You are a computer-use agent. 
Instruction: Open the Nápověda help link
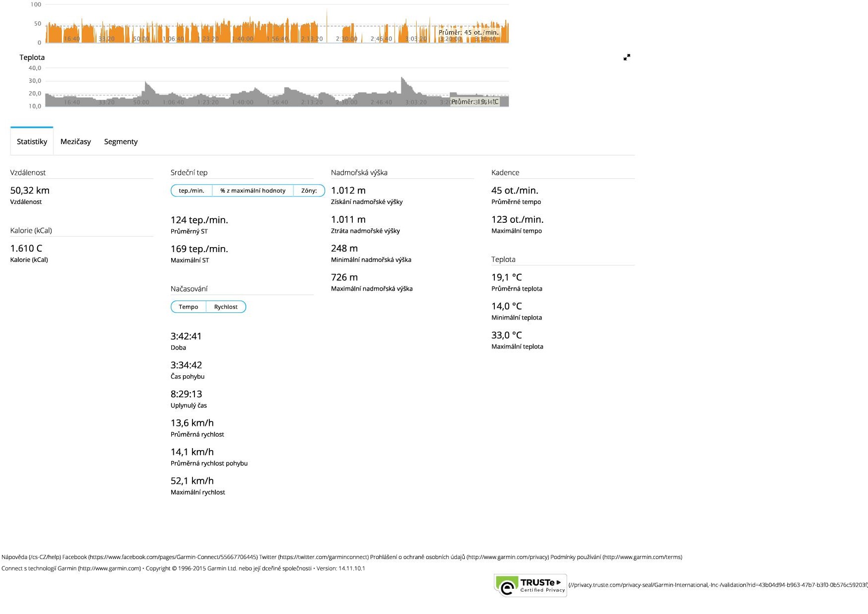31,557
